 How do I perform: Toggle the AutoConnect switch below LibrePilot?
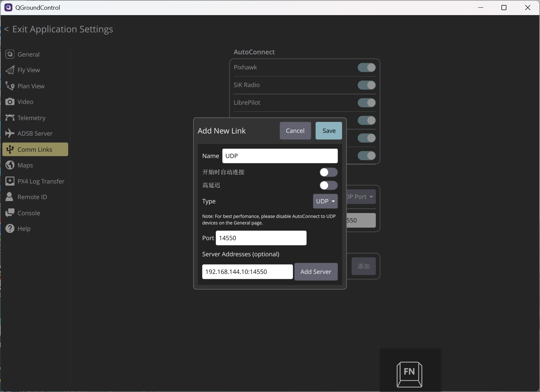pos(366,120)
